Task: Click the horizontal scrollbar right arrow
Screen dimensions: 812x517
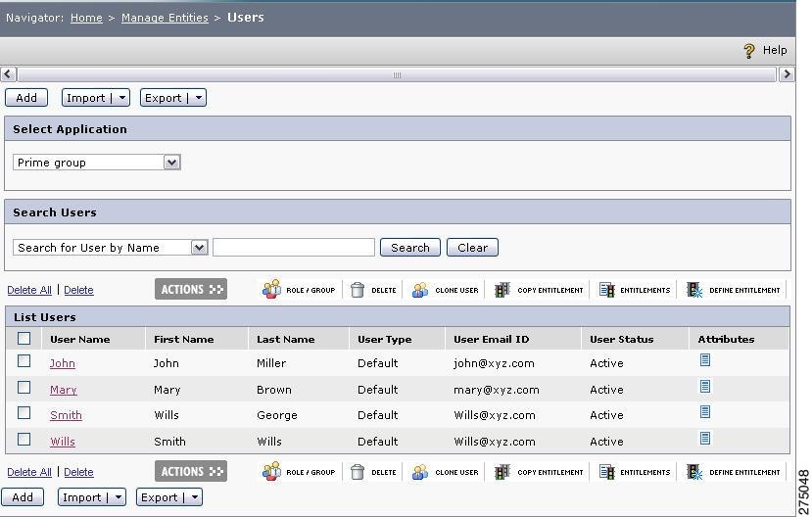Action: (x=787, y=74)
